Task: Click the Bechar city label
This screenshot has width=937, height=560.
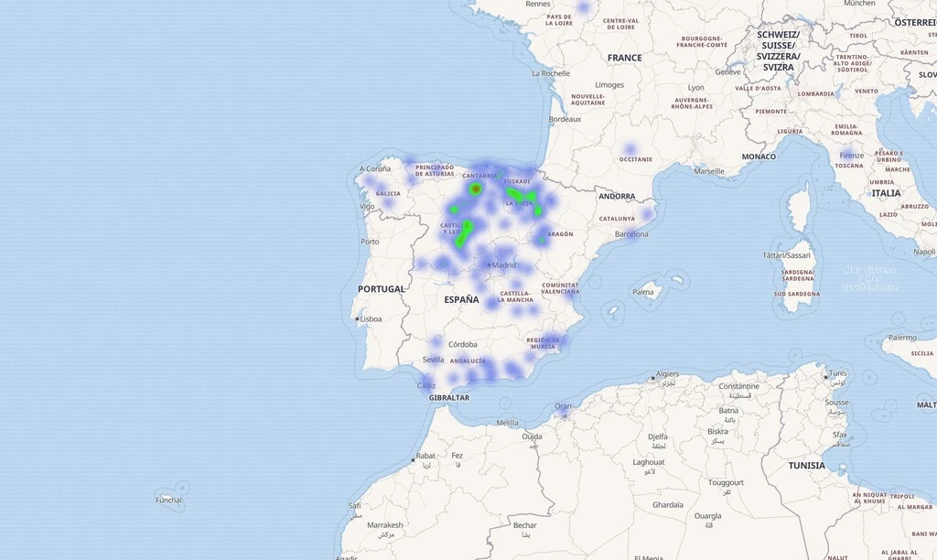Action: tap(524, 526)
